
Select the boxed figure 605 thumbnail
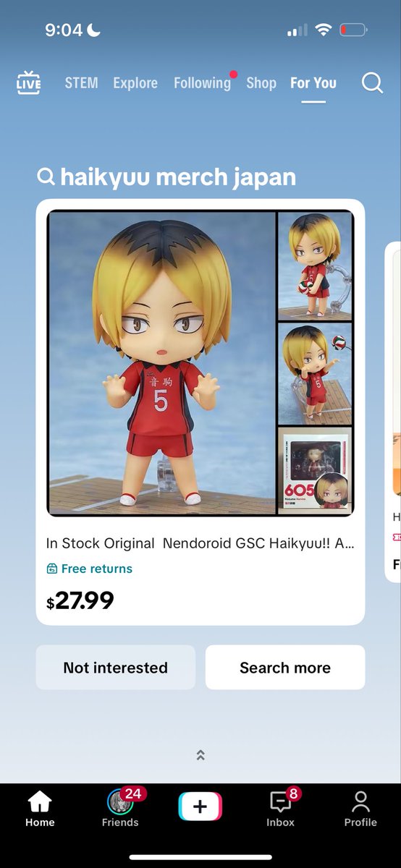click(316, 471)
